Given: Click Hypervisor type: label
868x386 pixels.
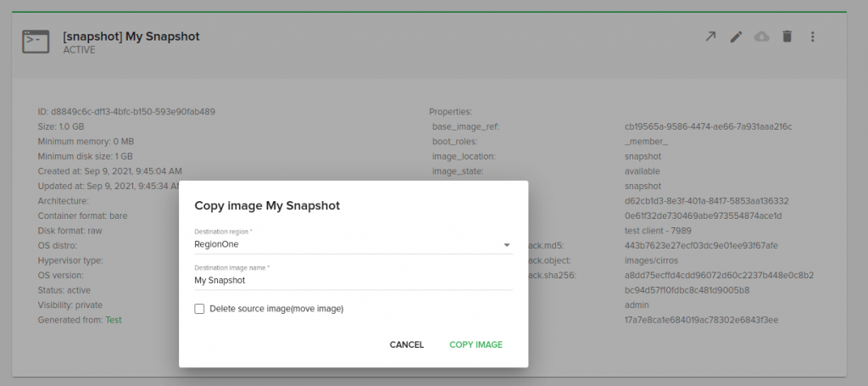Looking at the screenshot, I should tap(70, 260).
